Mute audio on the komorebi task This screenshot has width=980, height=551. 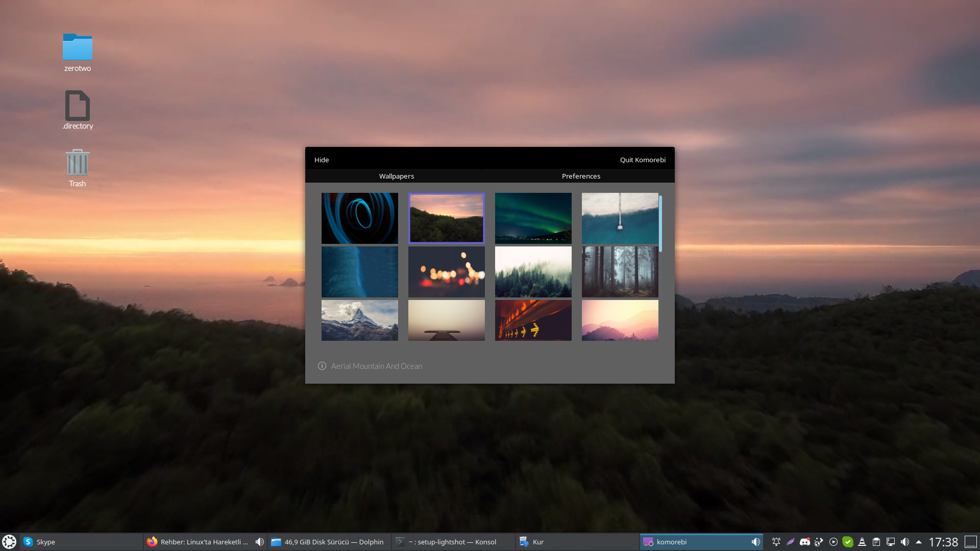click(x=755, y=542)
